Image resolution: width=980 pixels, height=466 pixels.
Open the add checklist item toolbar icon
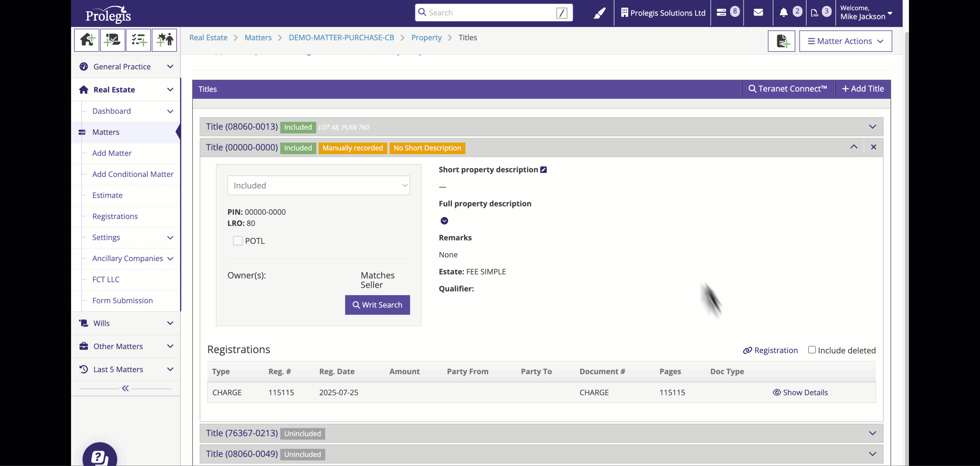(x=139, y=40)
